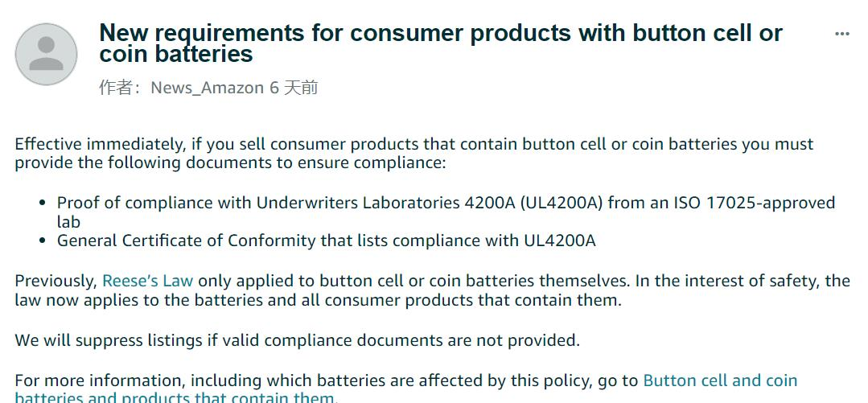868x403 pixels.
Task: Click the 'law now applies to the batteries' sentence
Action: (318, 300)
